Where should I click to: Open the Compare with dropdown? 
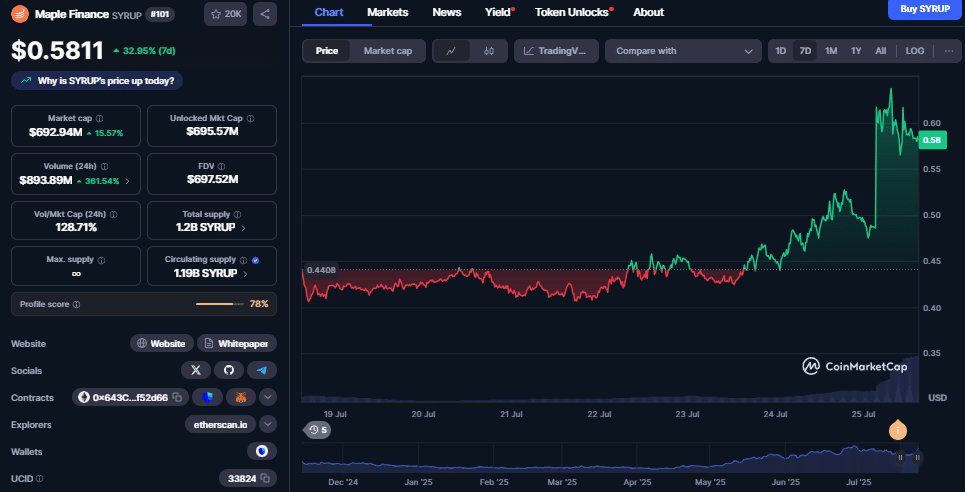click(684, 51)
